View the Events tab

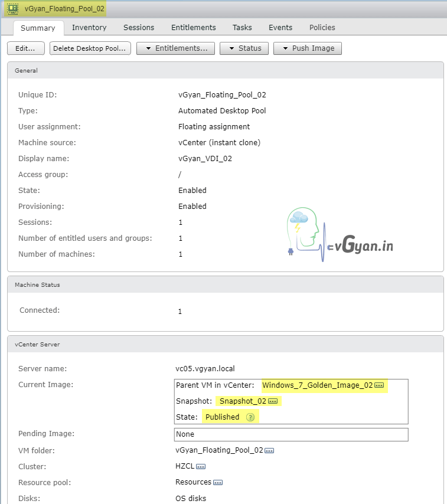[x=280, y=27]
